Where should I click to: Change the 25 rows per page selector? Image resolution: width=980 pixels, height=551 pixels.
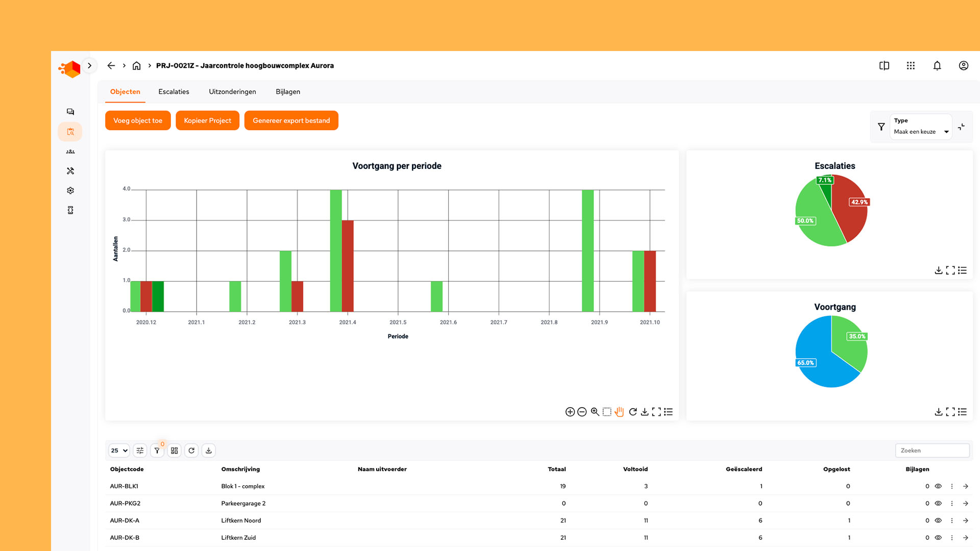119,450
